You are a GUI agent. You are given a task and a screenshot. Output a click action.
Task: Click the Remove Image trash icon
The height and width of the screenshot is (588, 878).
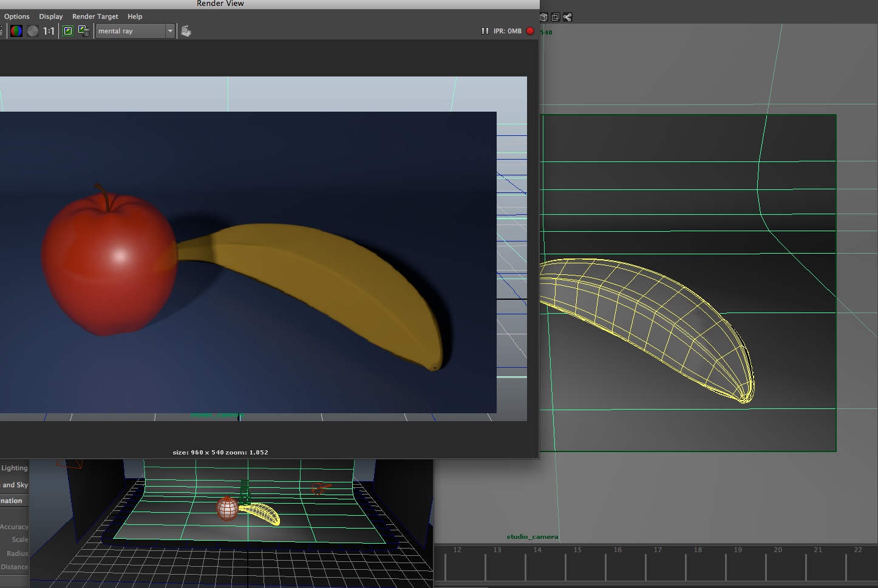point(84,31)
